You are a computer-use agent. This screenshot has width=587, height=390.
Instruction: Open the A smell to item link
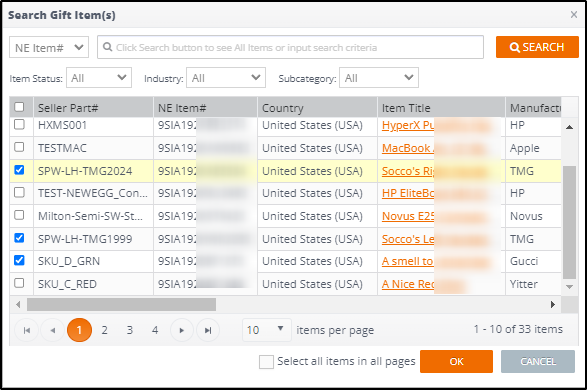(x=407, y=261)
